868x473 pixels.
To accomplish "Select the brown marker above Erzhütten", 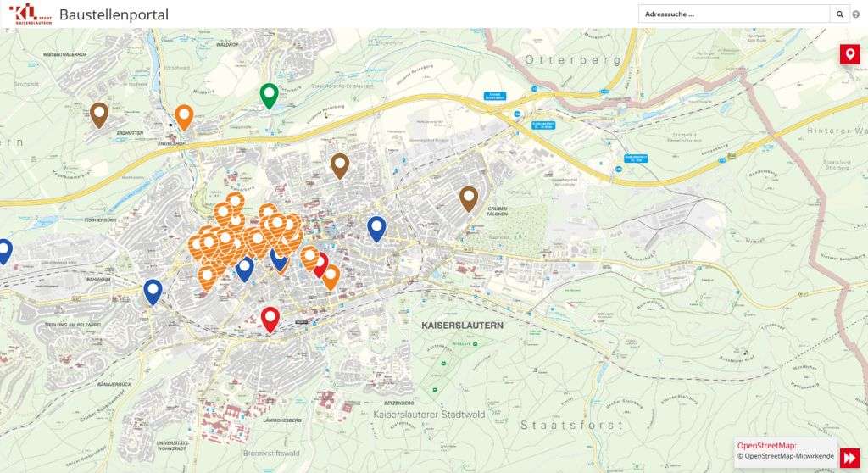I will click(x=99, y=113).
